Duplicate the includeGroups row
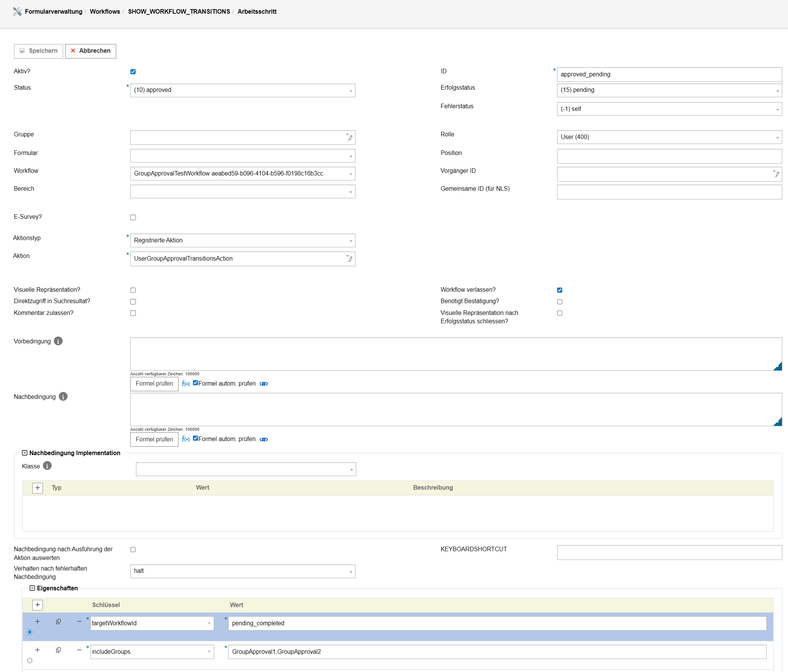The height and width of the screenshot is (672, 788). 58,650
